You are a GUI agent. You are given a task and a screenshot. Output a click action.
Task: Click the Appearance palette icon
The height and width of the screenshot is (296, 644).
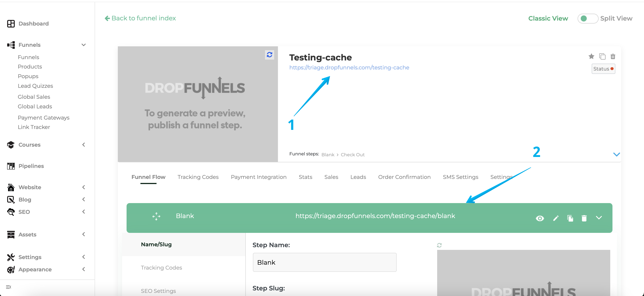tap(11, 269)
